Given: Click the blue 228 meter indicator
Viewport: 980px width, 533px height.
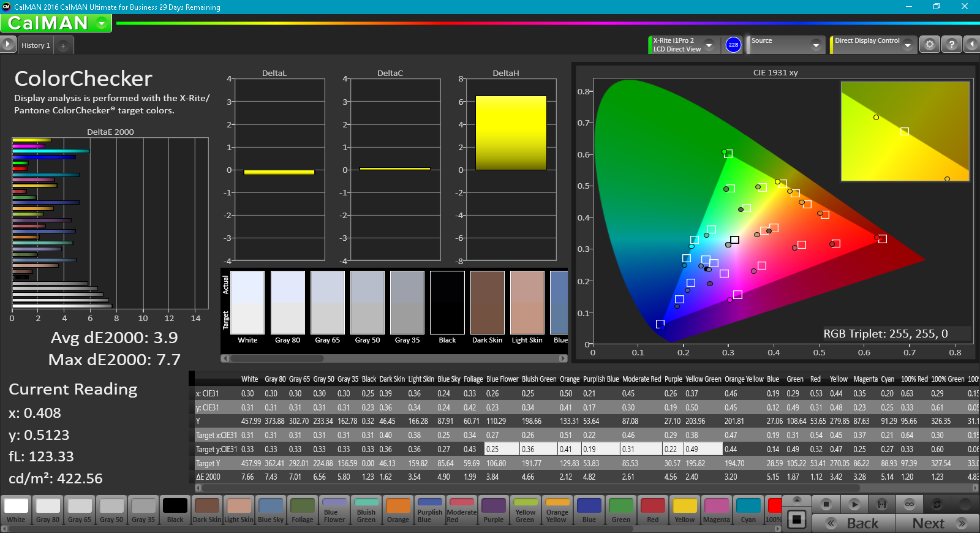Looking at the screenshot, I should tap(733, 45).
